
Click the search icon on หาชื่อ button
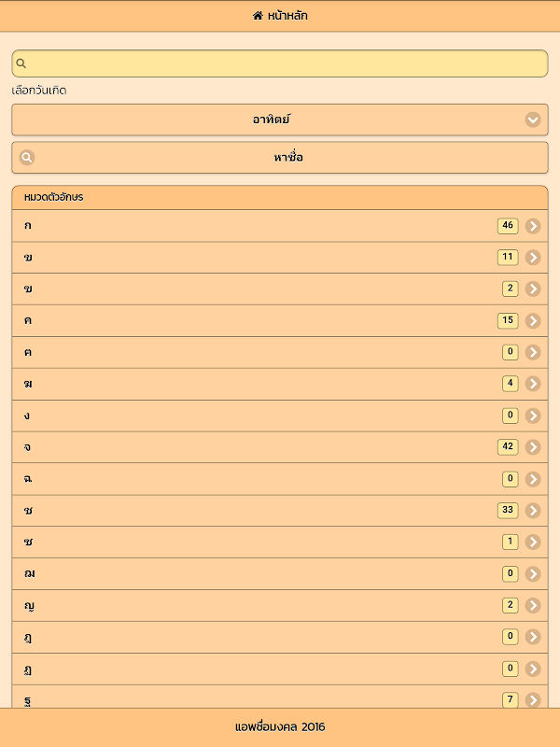[27, 158]
